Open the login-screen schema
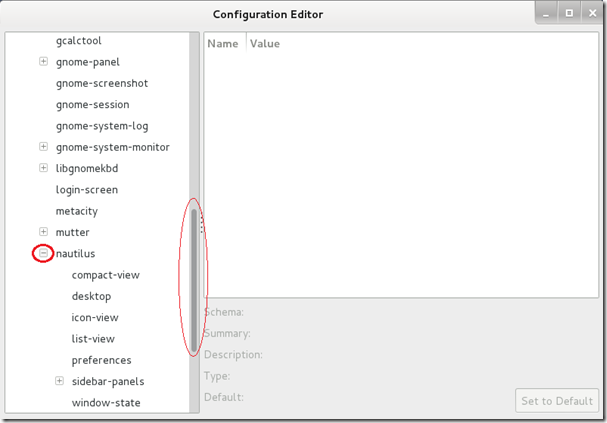Viewport: 607px width, 423px height. tap(87, 190)
